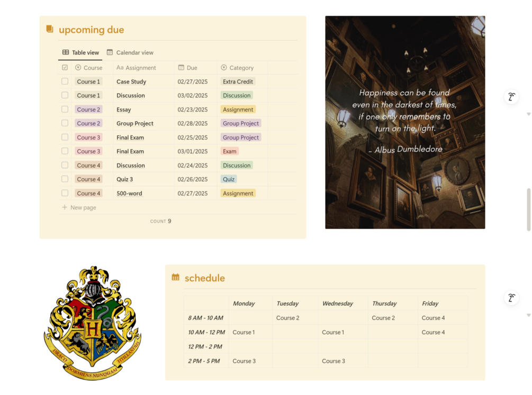Click the floating palm icon beside the schedule block
The height and width of the screenshot is (395, 532).
[511, 298]
